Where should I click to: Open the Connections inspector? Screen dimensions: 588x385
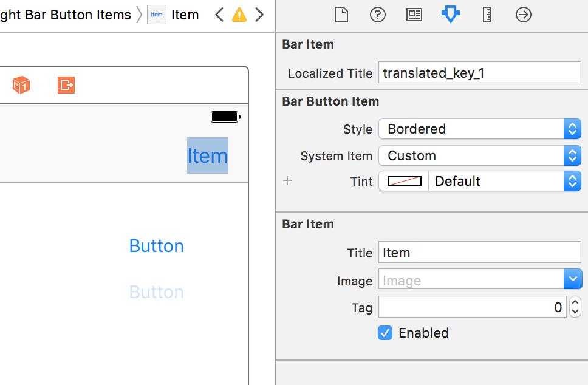click(523, 16)
